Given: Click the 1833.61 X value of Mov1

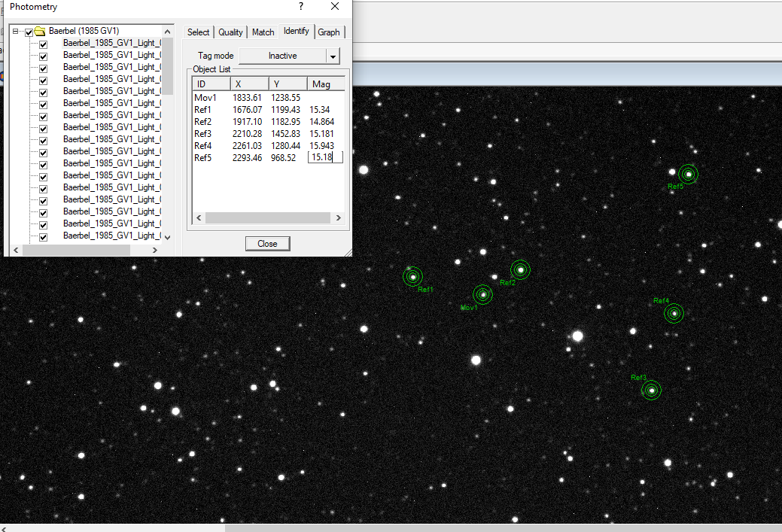Looking at the screenshot, I should (x=247, y=98).
